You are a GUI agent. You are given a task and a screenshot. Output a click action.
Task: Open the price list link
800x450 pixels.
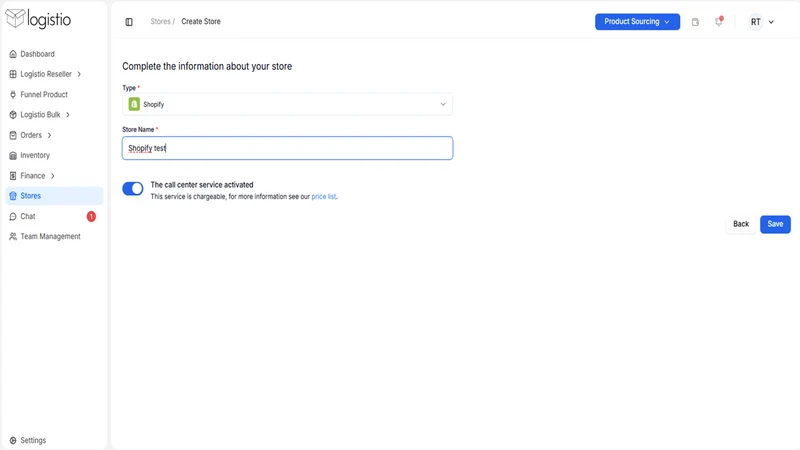[323, 196]
